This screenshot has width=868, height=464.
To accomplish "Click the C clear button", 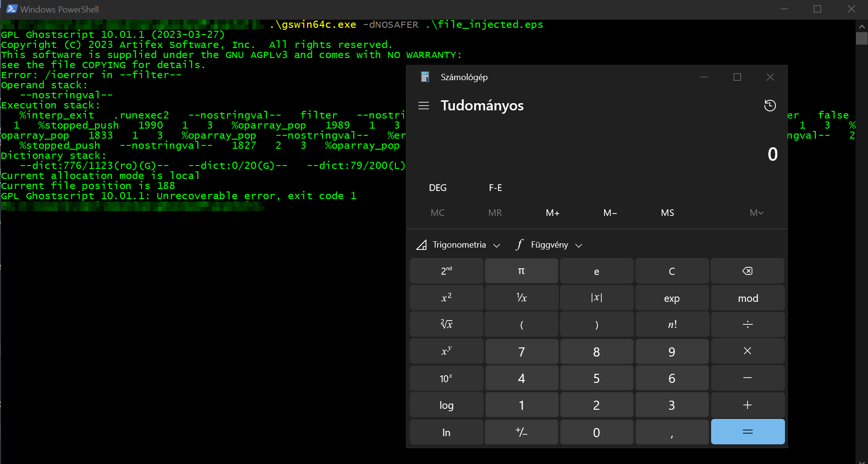I will [x=672, y=271].
